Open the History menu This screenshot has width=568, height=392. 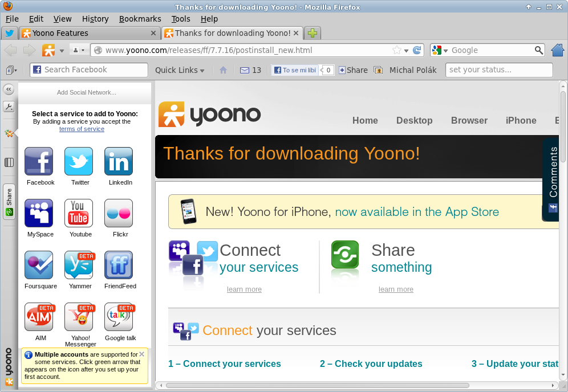(95, 19)
